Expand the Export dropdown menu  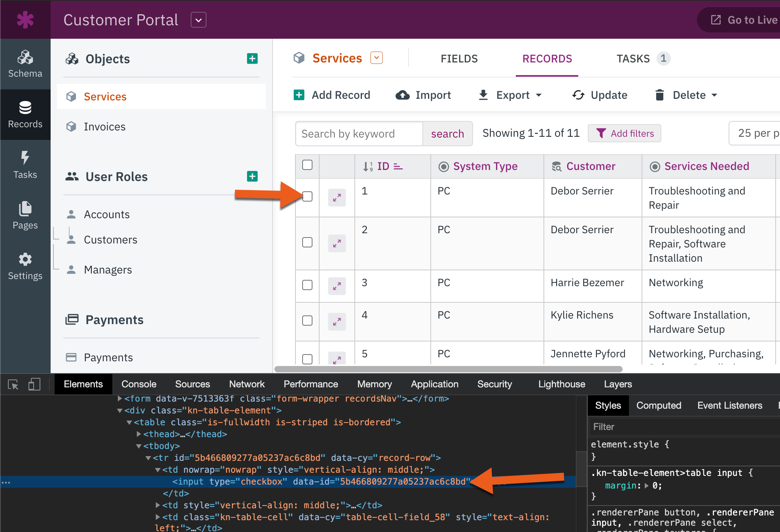coord(510,95)
